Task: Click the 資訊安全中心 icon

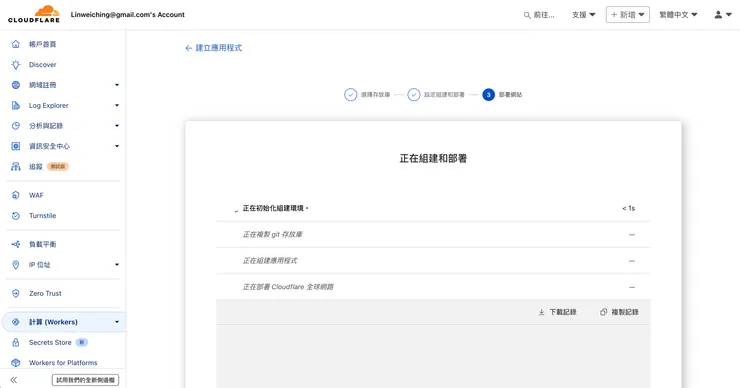Action: pos(16,146)
